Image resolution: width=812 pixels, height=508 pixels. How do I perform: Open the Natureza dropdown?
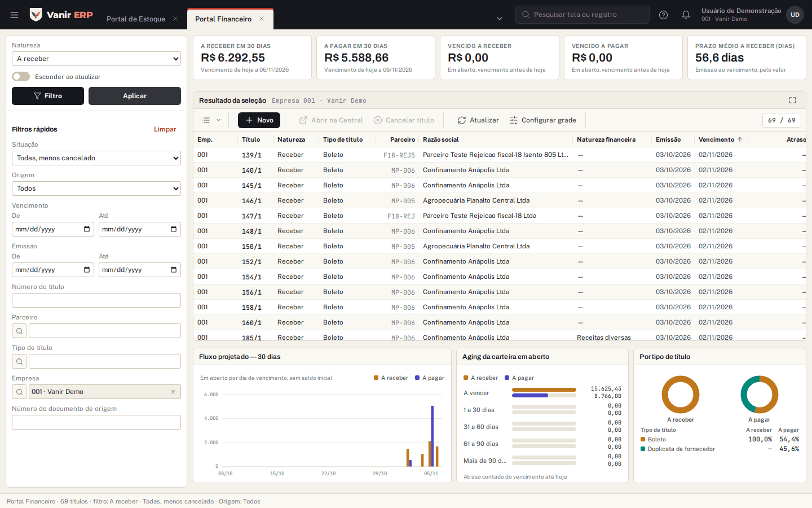[x=96, y=59]
